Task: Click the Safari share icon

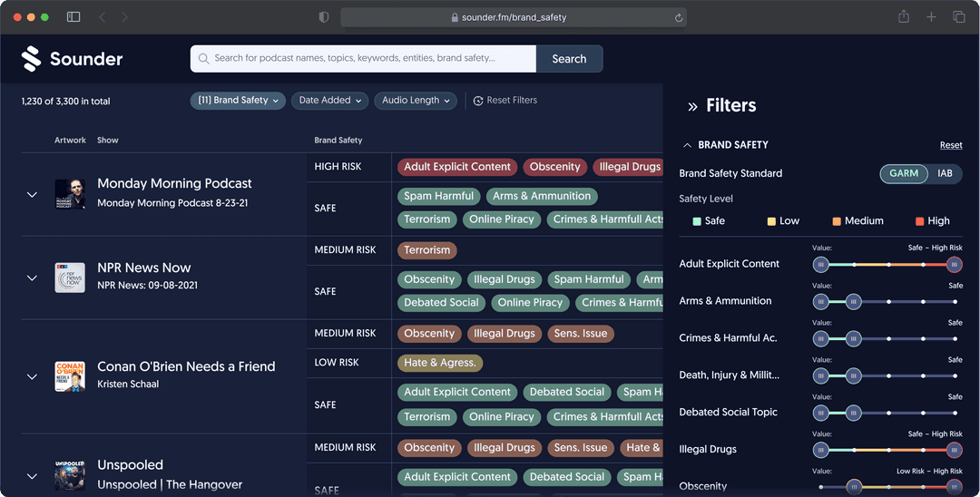Action: click(x=904, y=17)
